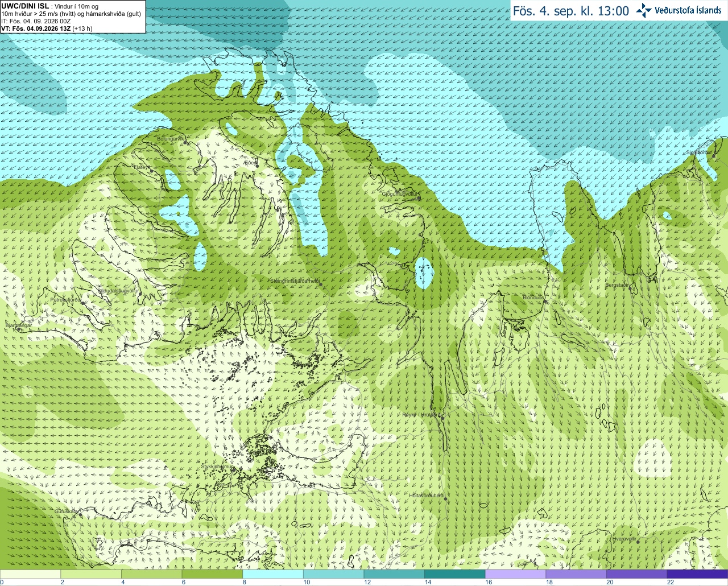Click the Fös. 4. sep. kl. 13:00 timestamp
Screen dimensions: 728x586
[571, 11]
